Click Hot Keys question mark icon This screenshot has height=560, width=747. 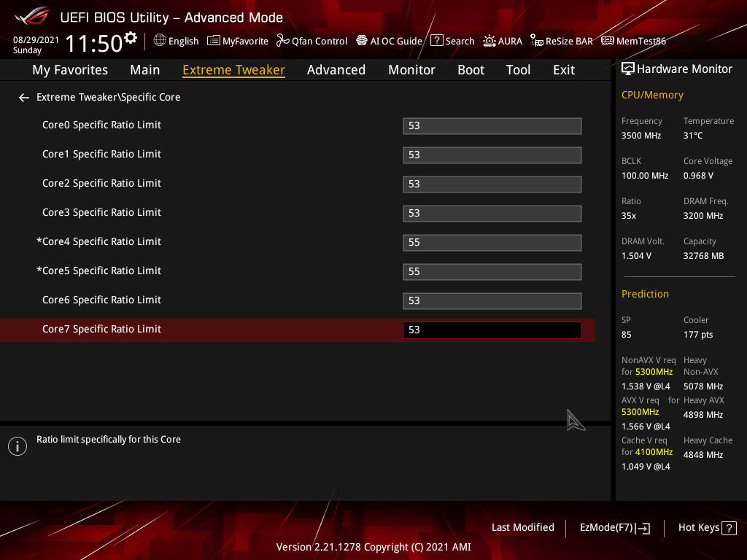(x=729, y=528)
